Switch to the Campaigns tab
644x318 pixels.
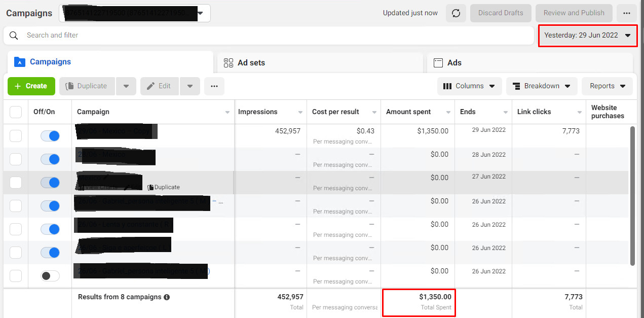click(x=110, y=62)
